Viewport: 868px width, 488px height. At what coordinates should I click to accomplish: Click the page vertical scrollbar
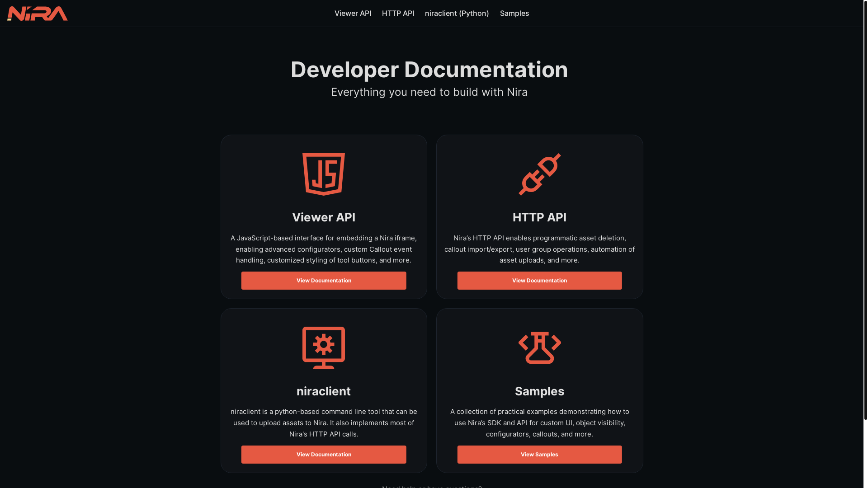point(865,210)
